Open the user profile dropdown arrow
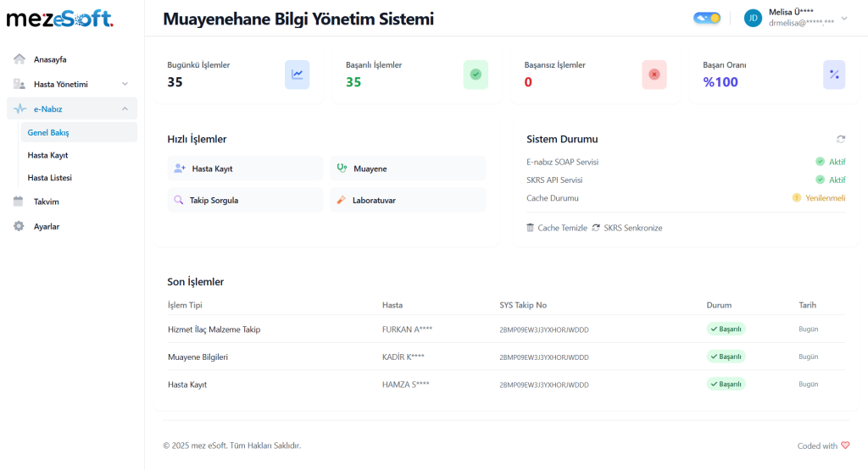Viewport: 868px width, 470px height. coord(843,18)
